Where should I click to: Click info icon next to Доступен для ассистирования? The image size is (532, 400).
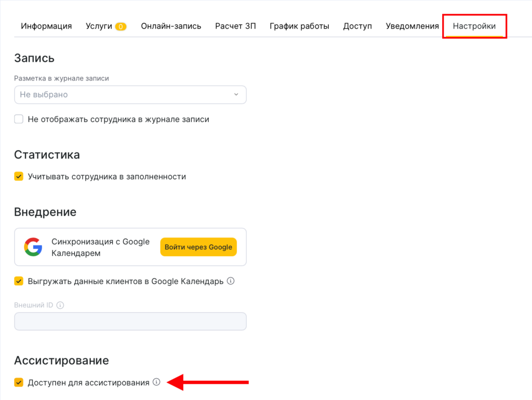156,382
